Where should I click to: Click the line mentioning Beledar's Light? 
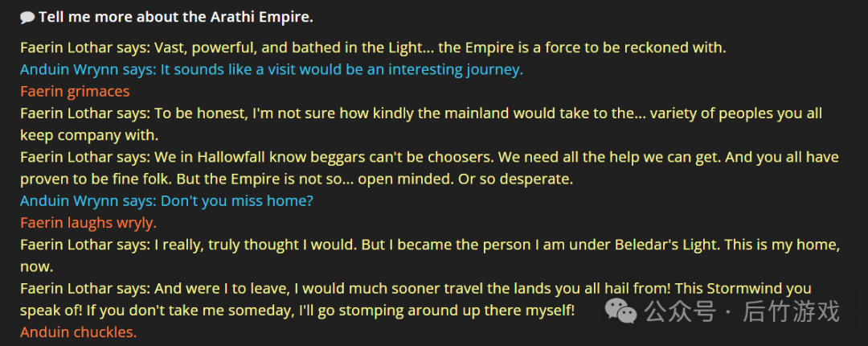click(x=431, y=256)
